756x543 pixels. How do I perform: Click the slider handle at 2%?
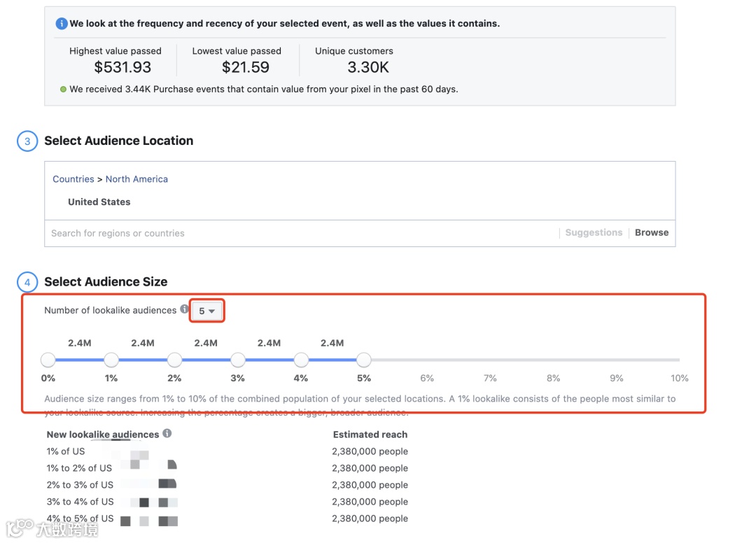coord(175,360)
